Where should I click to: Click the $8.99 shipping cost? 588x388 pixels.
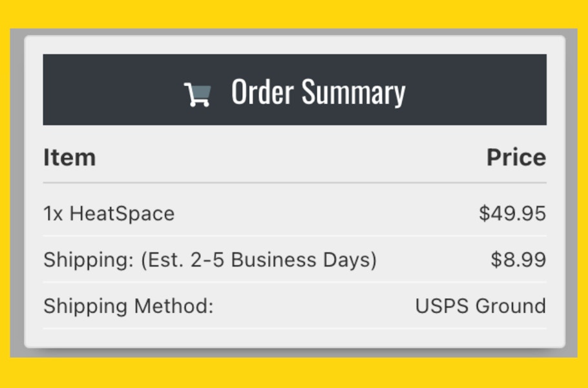point(519,260)
